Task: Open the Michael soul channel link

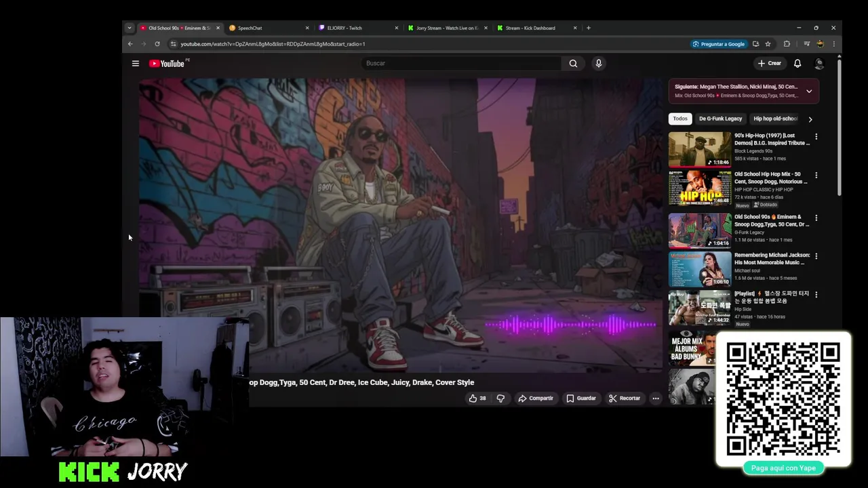Action: click(x=749, y=270)
